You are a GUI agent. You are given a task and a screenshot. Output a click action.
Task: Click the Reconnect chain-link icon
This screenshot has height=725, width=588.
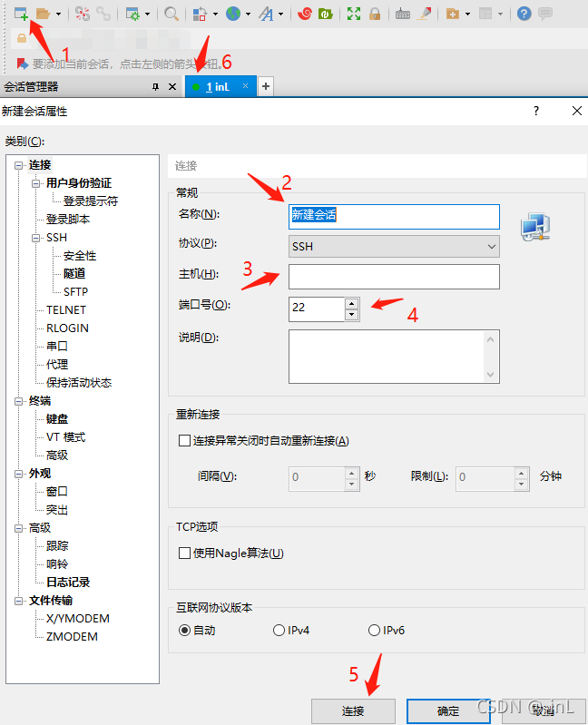click(103, 14)
